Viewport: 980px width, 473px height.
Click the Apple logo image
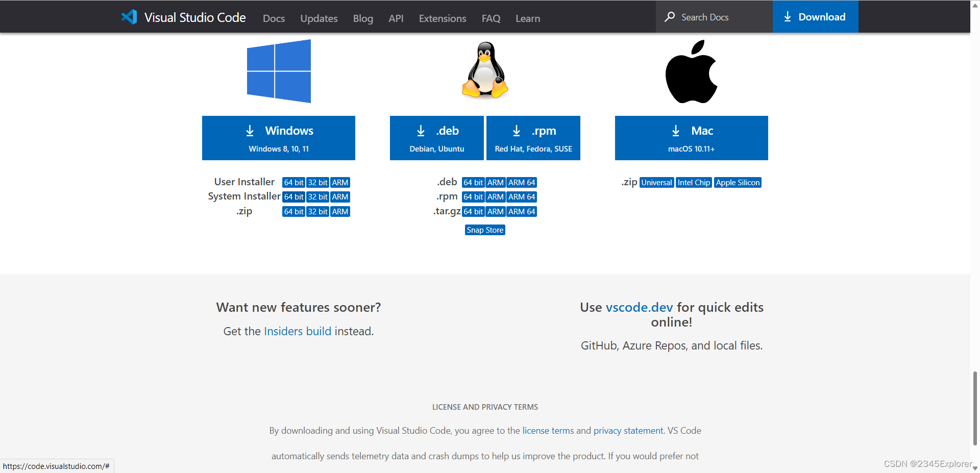click(692, 72)
